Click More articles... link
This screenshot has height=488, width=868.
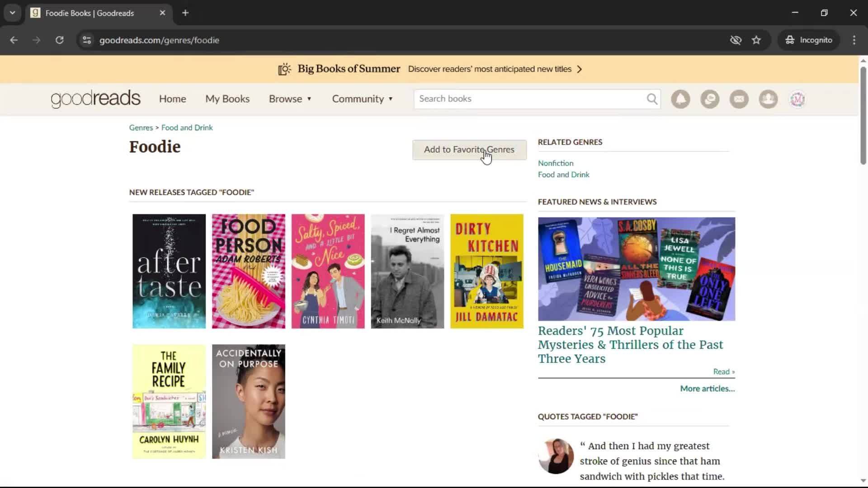click(x=708, y=389)
